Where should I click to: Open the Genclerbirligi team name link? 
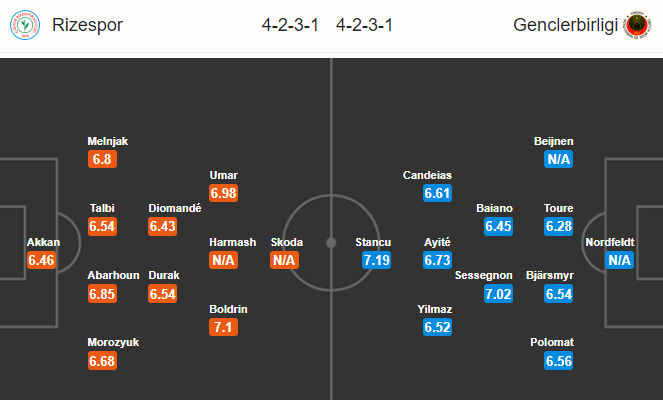pos(565,25)
